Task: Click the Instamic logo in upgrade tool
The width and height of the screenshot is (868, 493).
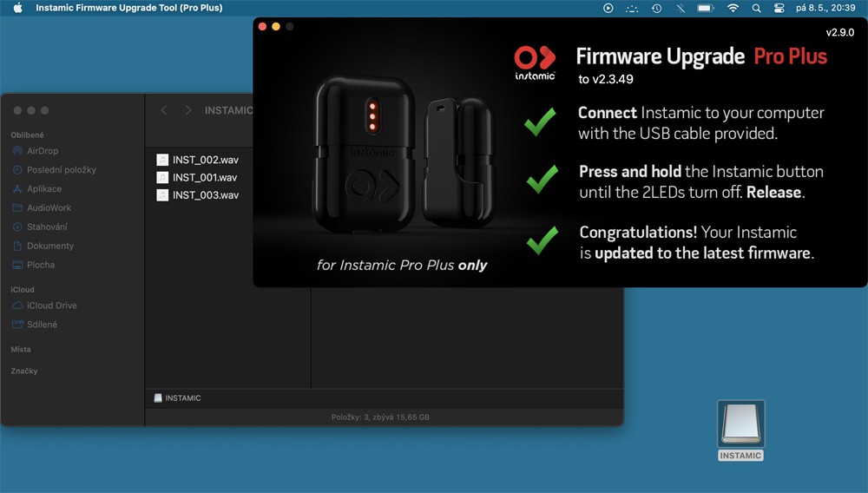Action: click(x=535, y=63)
